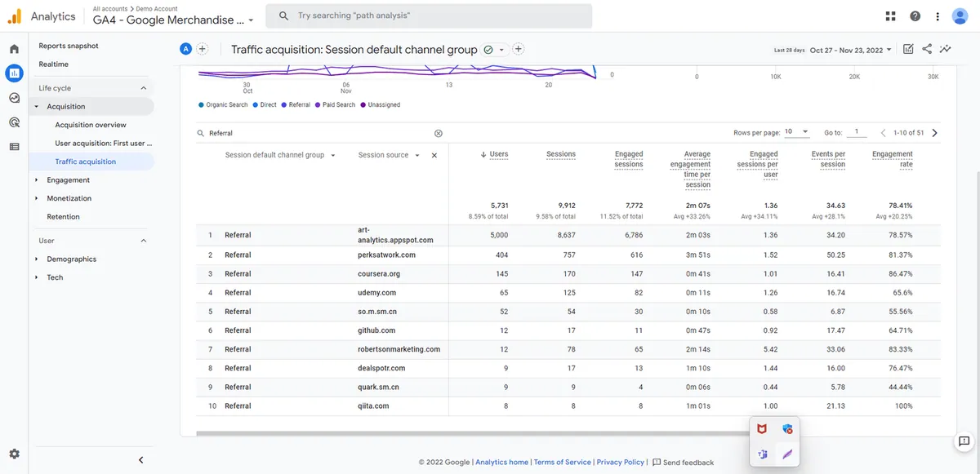Select Traffic acquisition report
Image resolution: width=980 pixels, height=474 pixels.
pyautogui.click(x=86, y=162)
